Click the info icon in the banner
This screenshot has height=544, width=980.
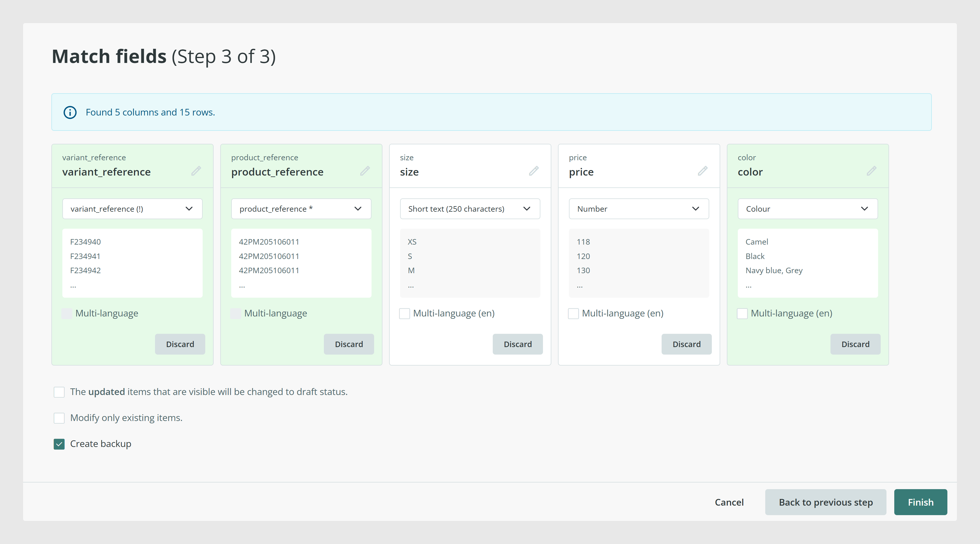point(70,112)
